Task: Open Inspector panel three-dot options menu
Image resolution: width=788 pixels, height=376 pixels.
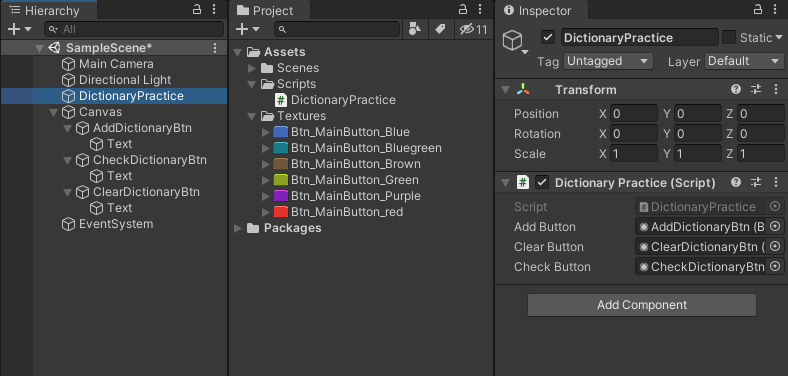Action: coord(774,9)
